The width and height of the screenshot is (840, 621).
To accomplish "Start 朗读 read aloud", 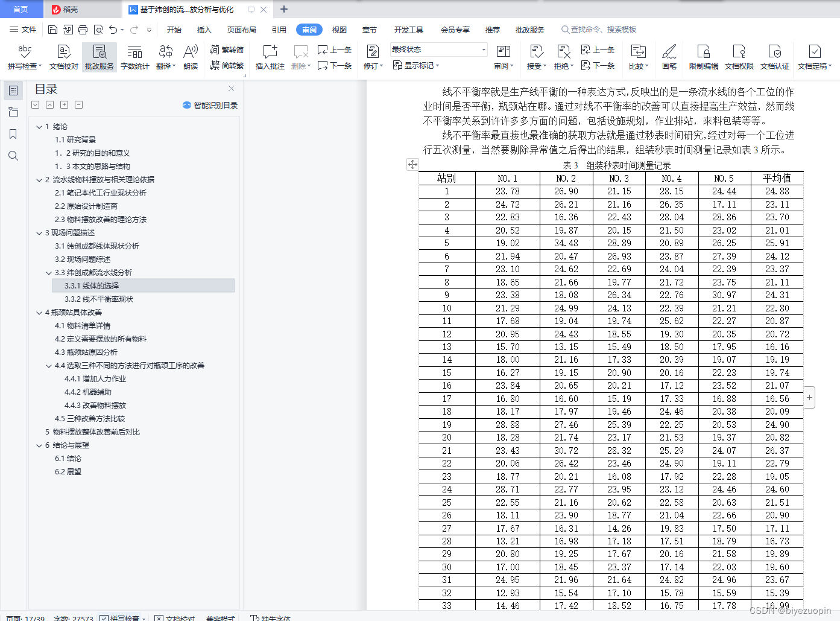I will (191, 57).
